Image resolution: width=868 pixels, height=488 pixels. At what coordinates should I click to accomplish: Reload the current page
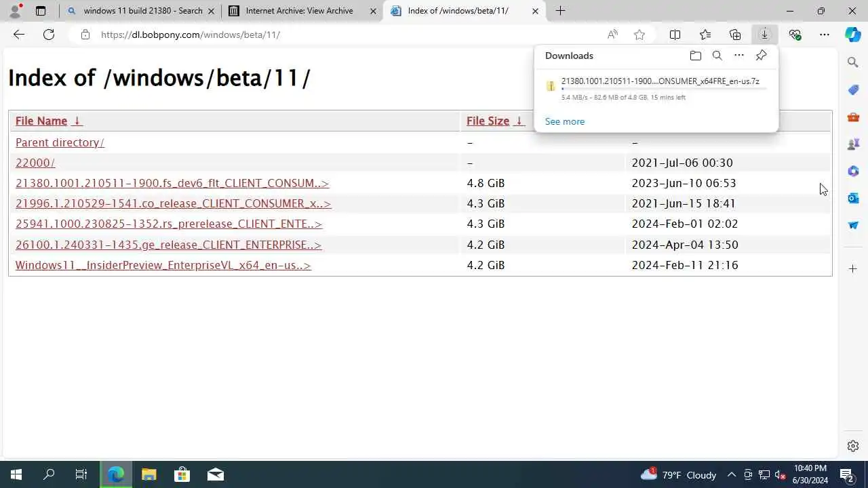point(49,35)
